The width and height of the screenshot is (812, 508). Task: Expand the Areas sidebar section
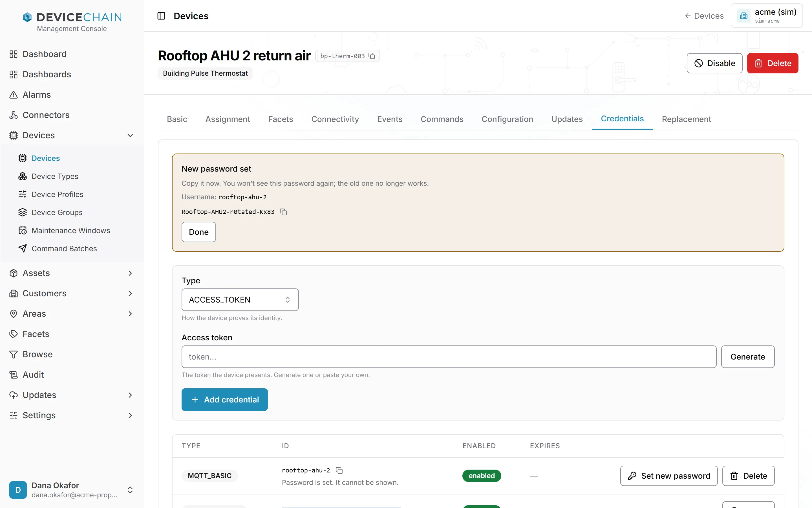(x=130, y=314)
